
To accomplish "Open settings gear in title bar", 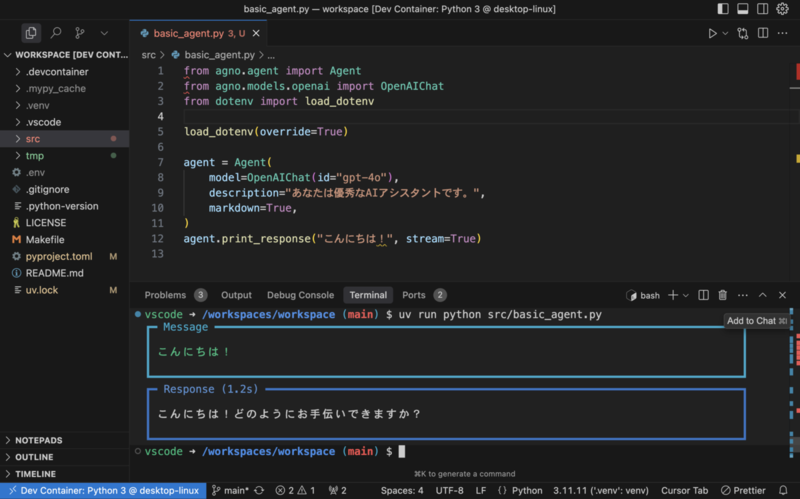I will point(782,9).
